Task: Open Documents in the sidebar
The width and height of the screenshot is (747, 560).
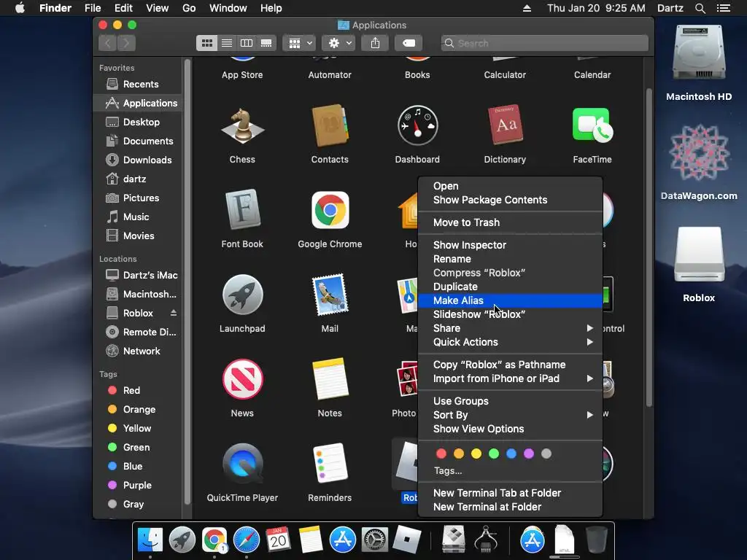Action: click(138, 141)
